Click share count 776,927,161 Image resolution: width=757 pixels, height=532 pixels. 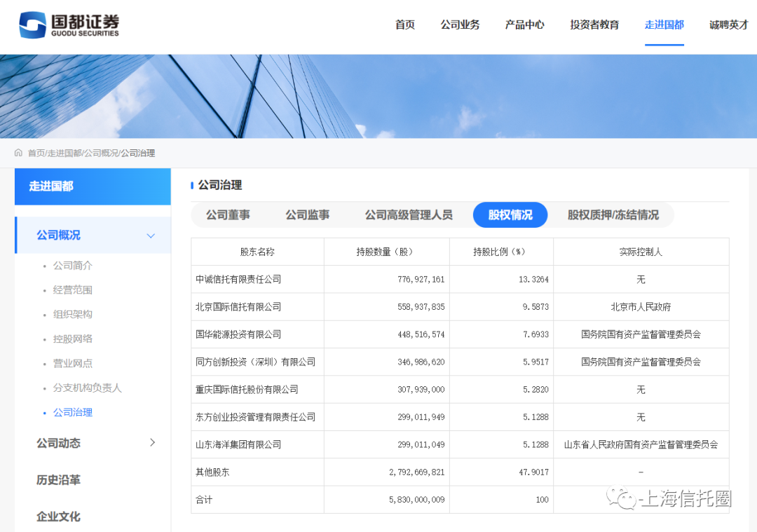421,279
